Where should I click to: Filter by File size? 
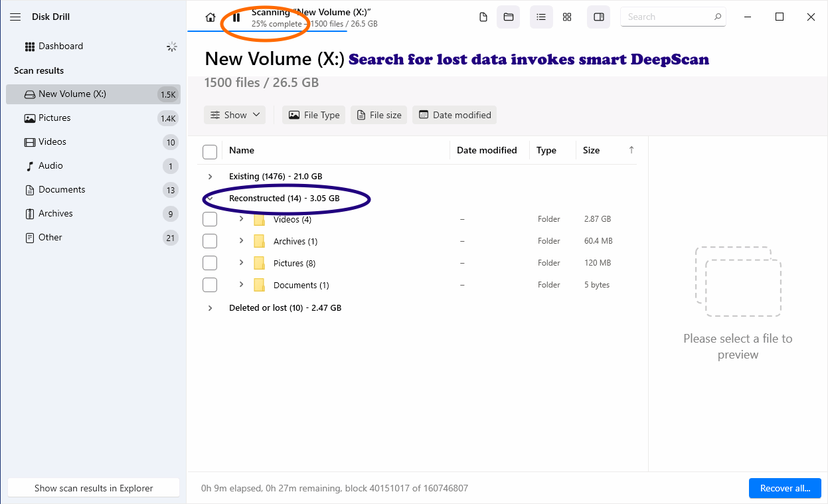[x=379, y=115]
